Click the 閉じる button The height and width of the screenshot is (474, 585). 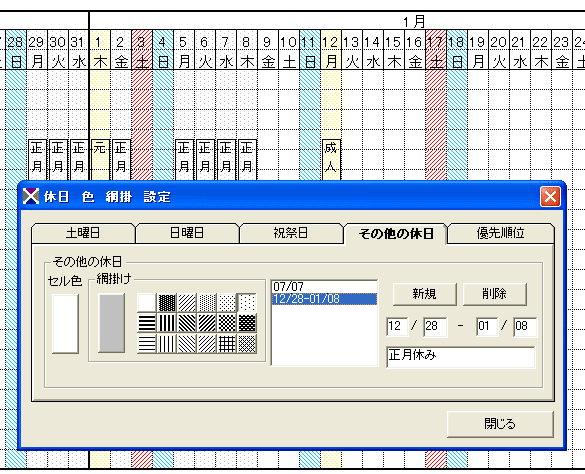click(500, 424)
